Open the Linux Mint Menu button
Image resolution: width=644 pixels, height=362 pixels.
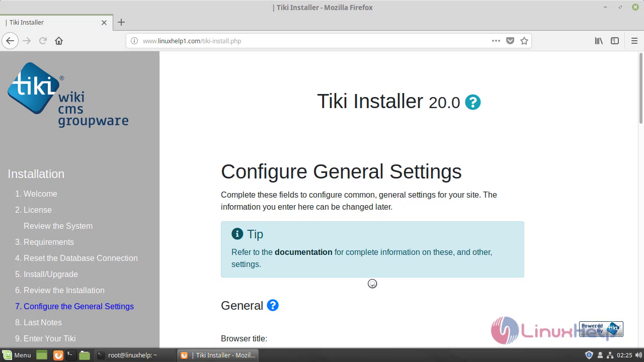click(x=17, y=355)
